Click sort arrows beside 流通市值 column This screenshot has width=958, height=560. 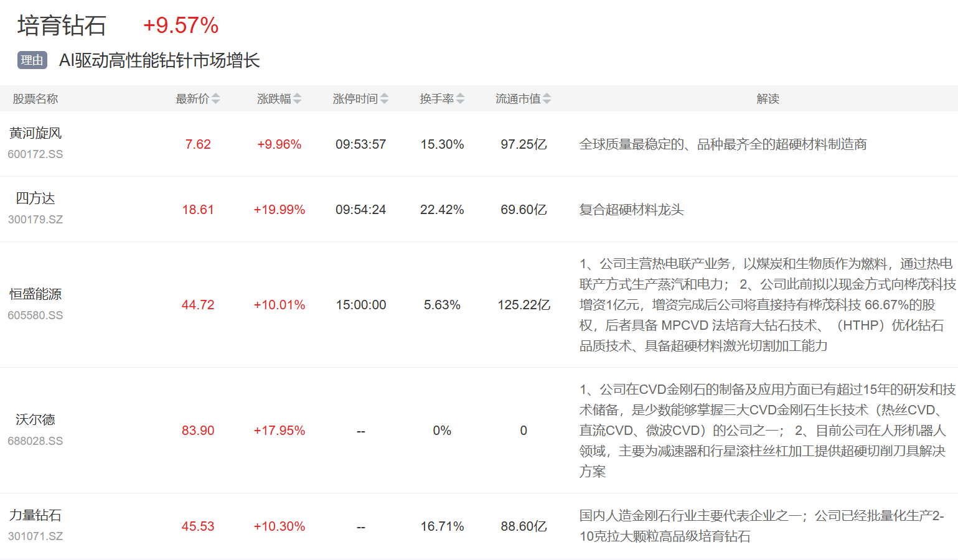click(547, 98)
